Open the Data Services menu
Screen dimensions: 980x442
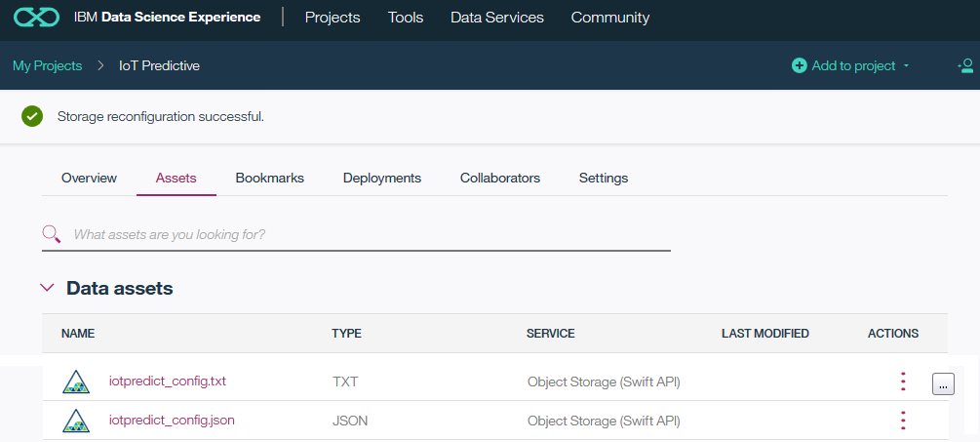pyautogui.click(x=497, y=18)
